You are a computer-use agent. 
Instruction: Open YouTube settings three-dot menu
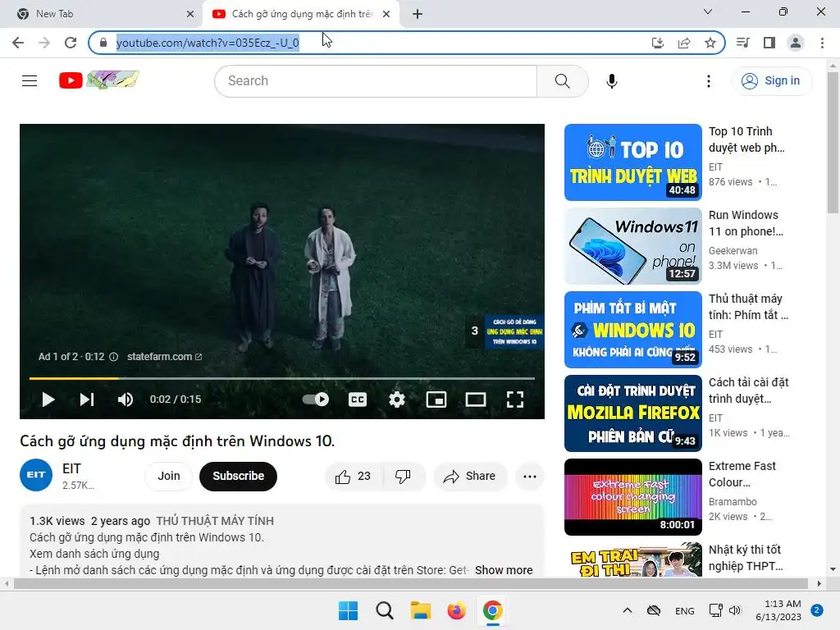(708, 81)
